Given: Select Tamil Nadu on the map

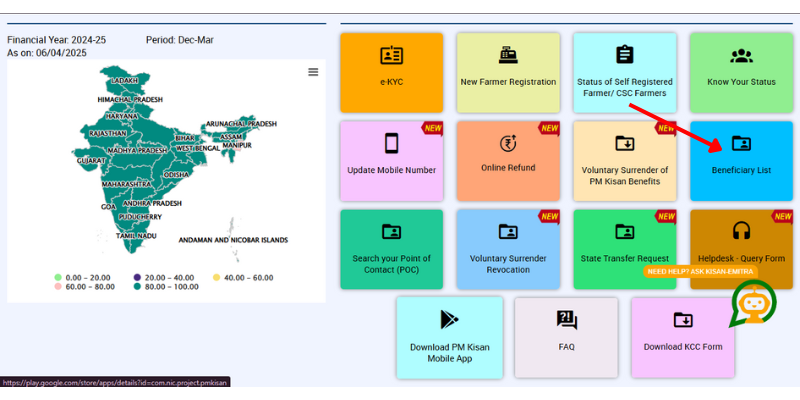Looking at the screenshot, I should [x=136, y=236].
